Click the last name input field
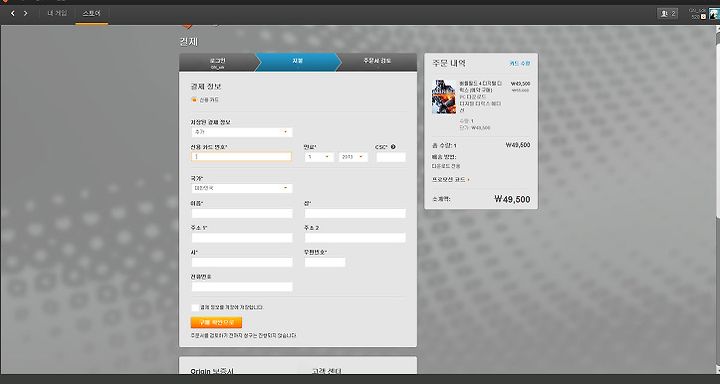Image resolution: width=720 pixels, height=384 pixels. [355, 213]
